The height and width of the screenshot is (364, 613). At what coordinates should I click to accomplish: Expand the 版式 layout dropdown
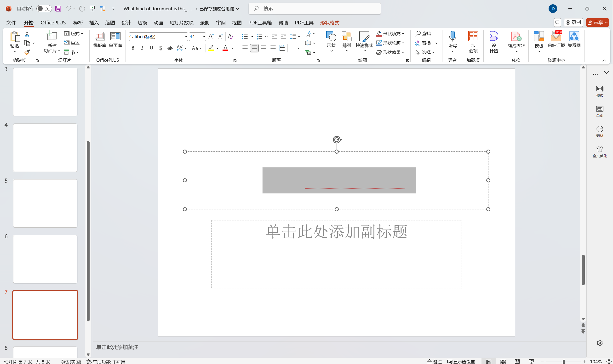(x=73, y=34)
